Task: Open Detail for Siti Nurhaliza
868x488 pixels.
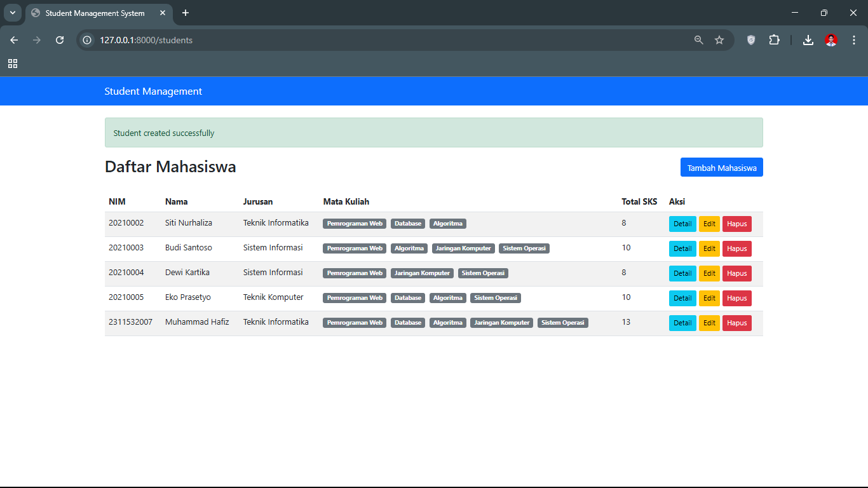Action: point(682,224)
